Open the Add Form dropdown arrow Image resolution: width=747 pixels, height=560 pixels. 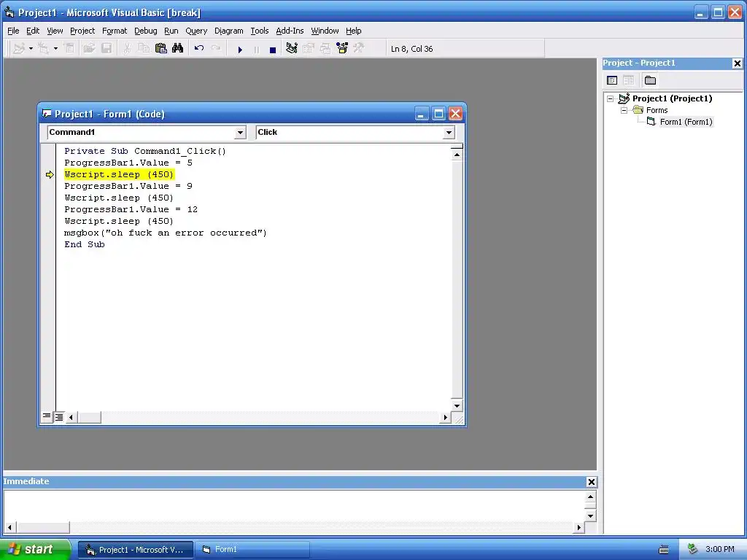55,49
